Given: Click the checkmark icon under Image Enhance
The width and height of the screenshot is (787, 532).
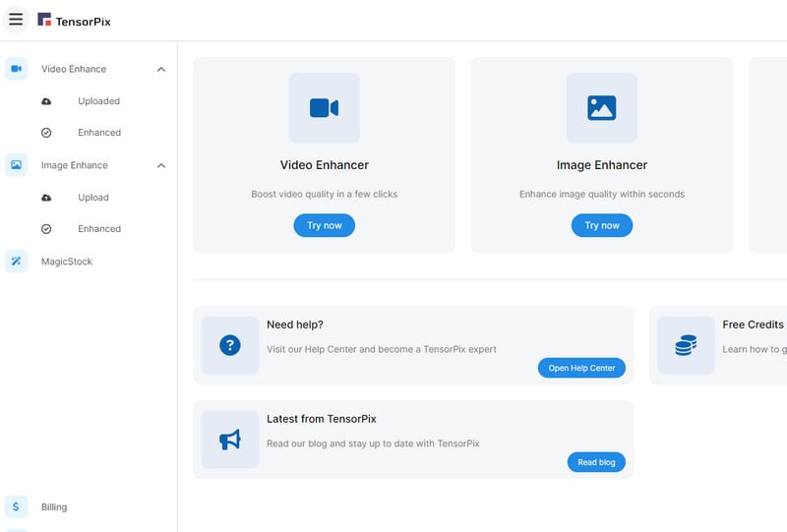Looking at the screenshot, I should [x=46, y=229].
